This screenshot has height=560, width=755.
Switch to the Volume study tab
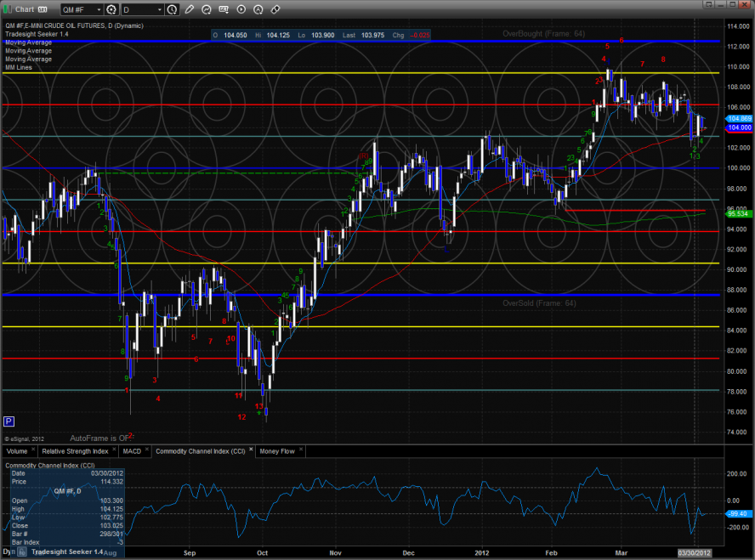tap(17, 450)
